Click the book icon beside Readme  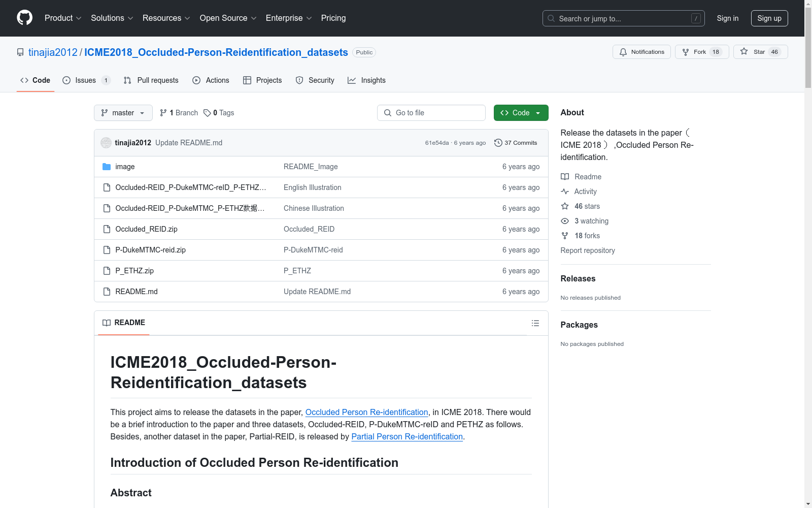point(565,177)
